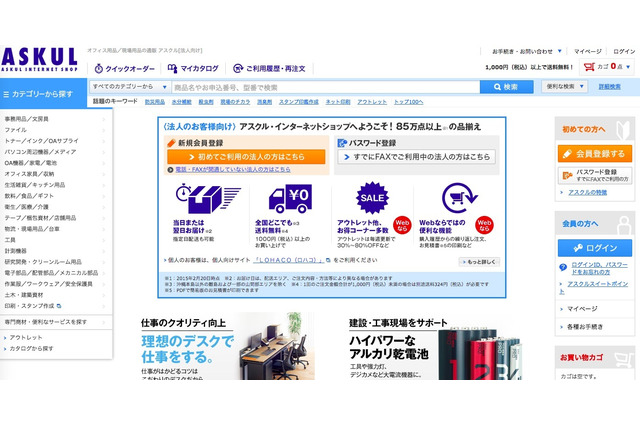
Task: Click the blue 検索 search button
Action: click(x=506, y=87)
